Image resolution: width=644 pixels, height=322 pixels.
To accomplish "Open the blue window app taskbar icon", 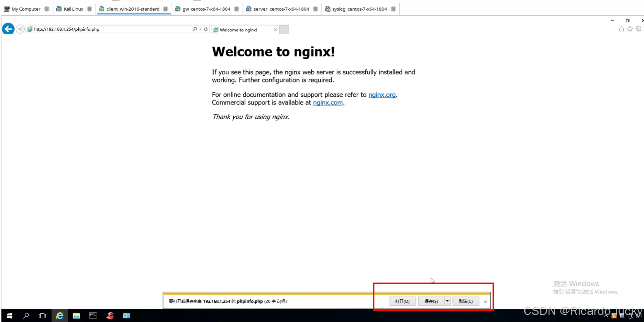I will 127,316.
